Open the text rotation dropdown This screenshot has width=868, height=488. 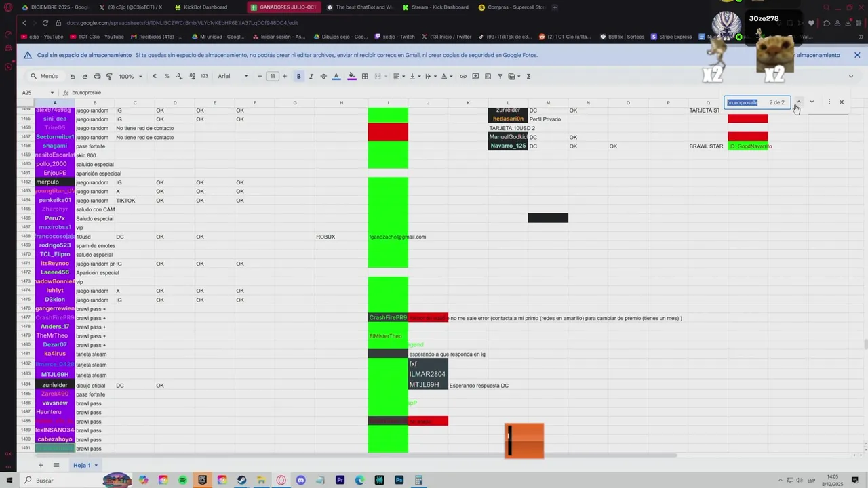446,77
